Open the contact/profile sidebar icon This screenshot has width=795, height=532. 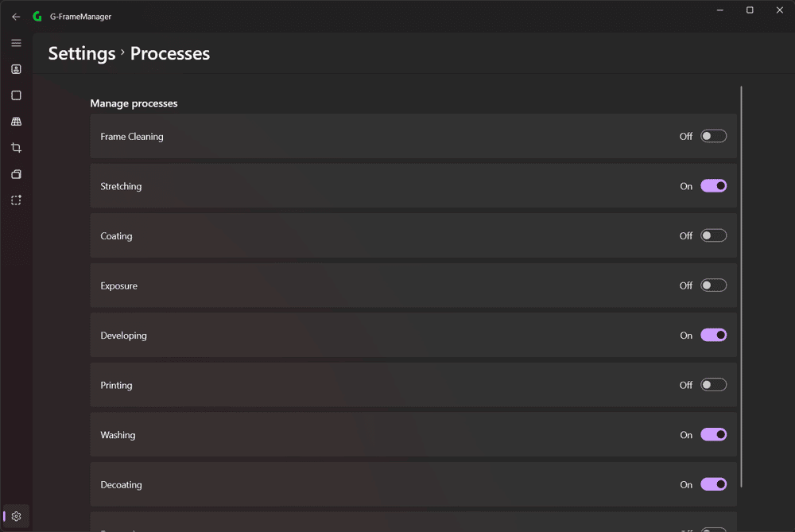click(x=16, y=69)
